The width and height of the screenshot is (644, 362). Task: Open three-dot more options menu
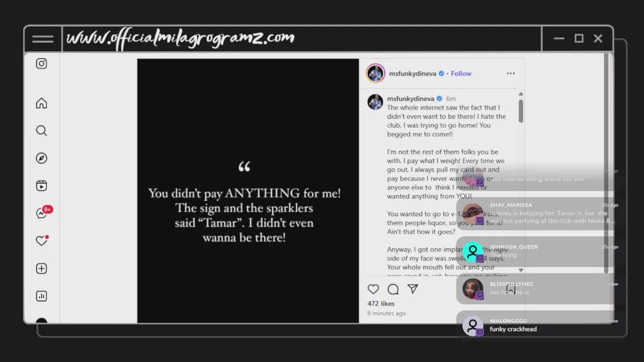pos(511,73)
